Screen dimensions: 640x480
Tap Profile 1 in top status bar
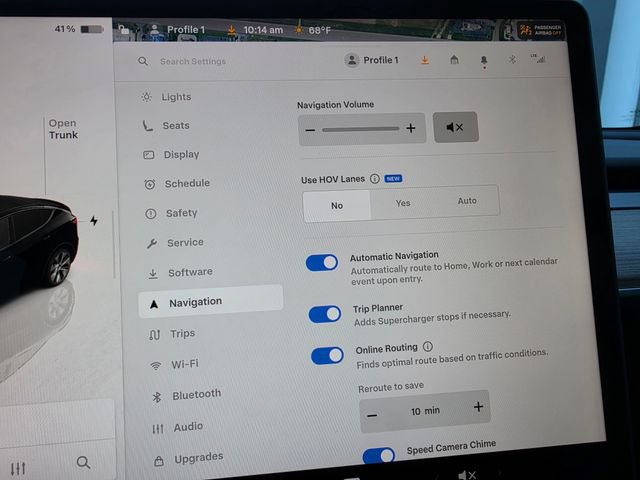point(178,30)
